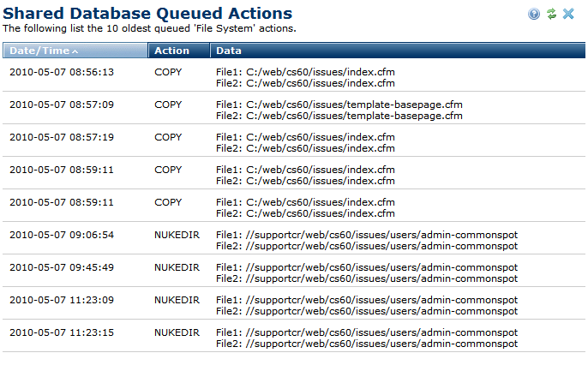The height and width of the screenshot is (365, 588).
Task: Choose the 11:23:09 timestamp row
Action: coord(61,300)
